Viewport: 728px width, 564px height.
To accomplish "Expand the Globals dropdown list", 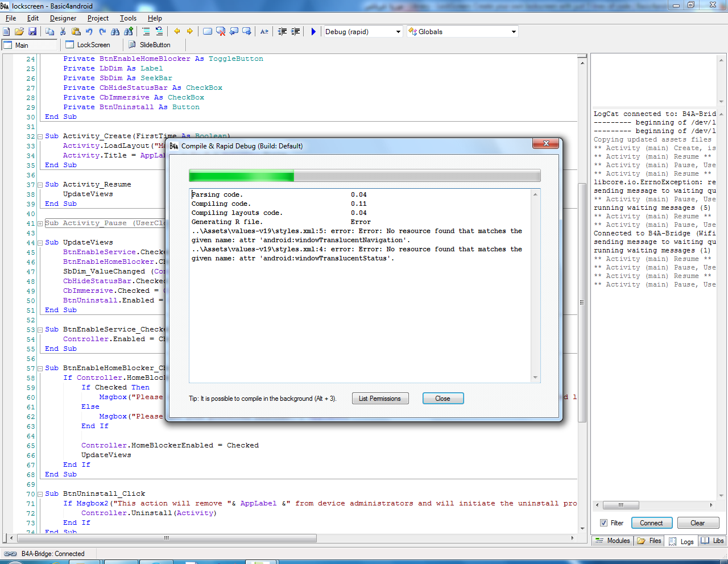I will point(514,32).
